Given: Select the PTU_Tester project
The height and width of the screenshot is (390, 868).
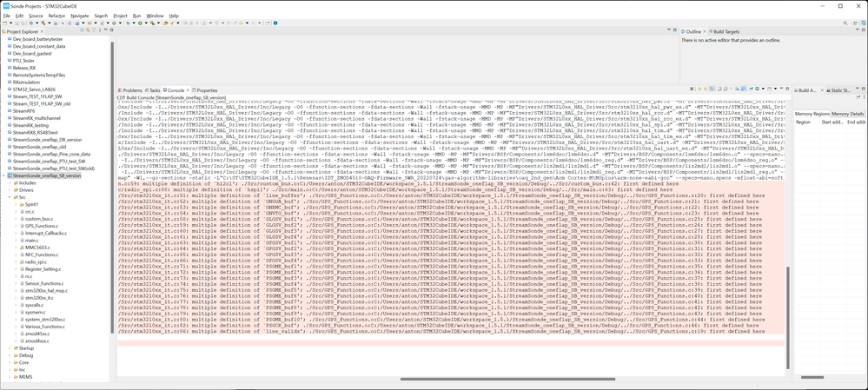Looking at the screenshot, I should click(x=23, y=60).
